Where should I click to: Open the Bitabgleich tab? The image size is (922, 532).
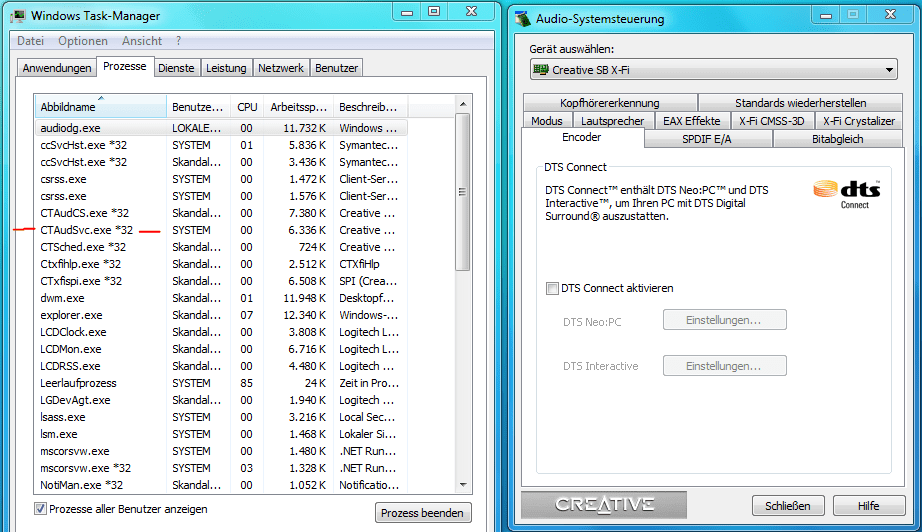[x=837, y=139]
